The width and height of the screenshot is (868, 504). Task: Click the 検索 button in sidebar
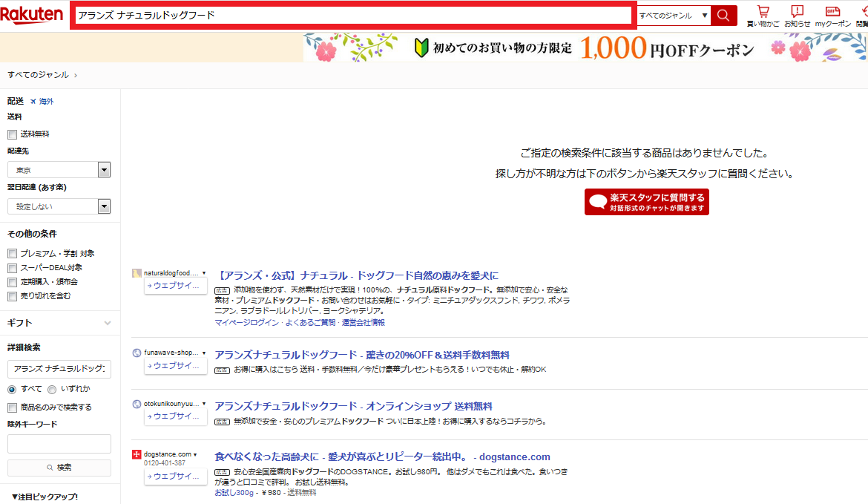click(59, 468)
